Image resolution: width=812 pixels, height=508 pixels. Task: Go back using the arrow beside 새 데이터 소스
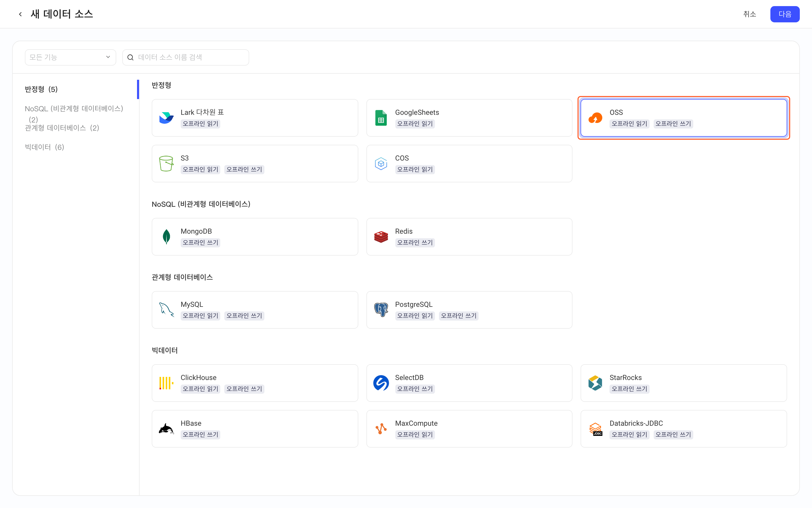[21, 14]
